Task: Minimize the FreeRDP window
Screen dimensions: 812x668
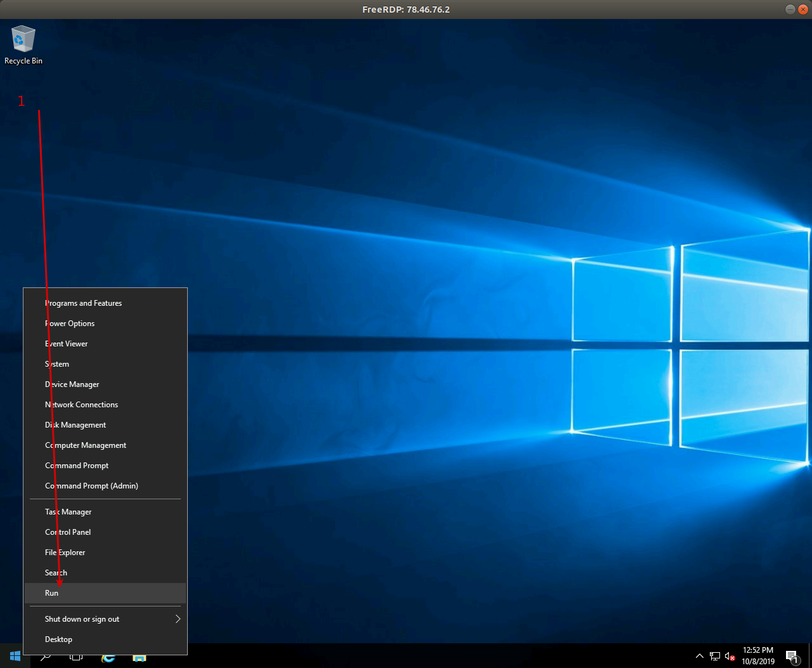Action: coord(790,9)
